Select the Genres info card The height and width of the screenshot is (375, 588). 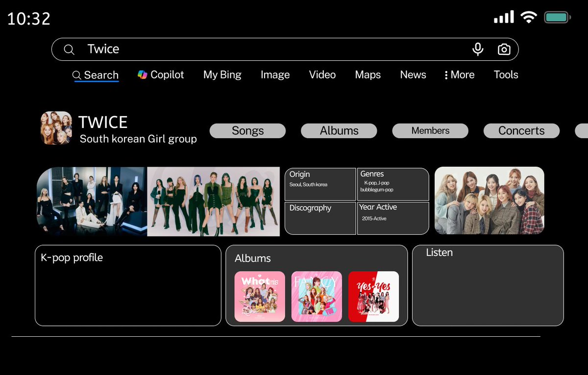click(x=393, y=184)
